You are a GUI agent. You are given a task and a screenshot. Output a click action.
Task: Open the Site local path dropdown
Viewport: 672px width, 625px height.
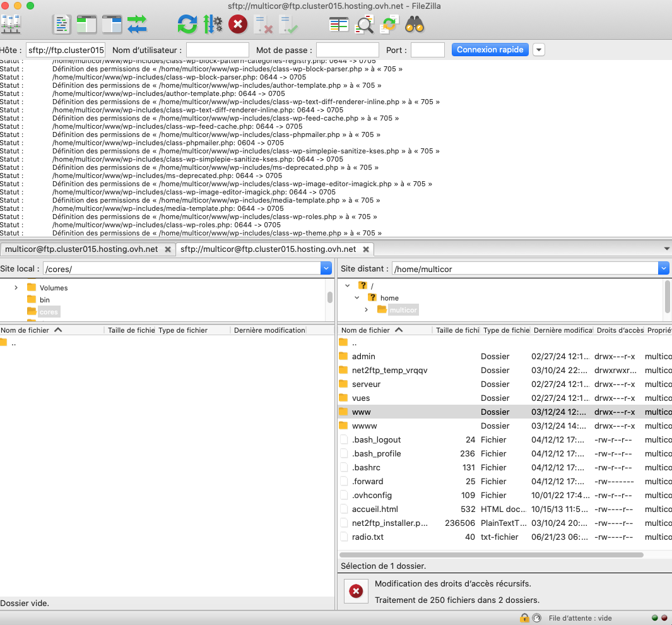(x=326, y=268)
